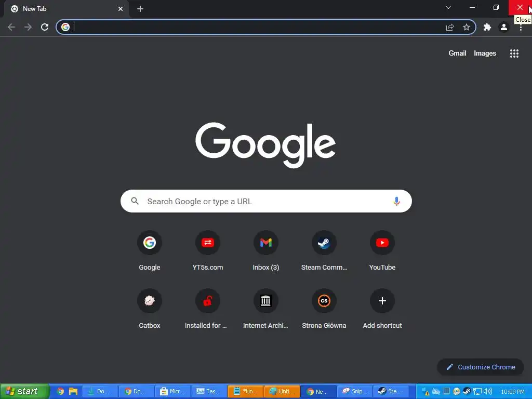Share this page via the share icon
Image resolution: width=532 pixels, height=399 pixels.
450,27
